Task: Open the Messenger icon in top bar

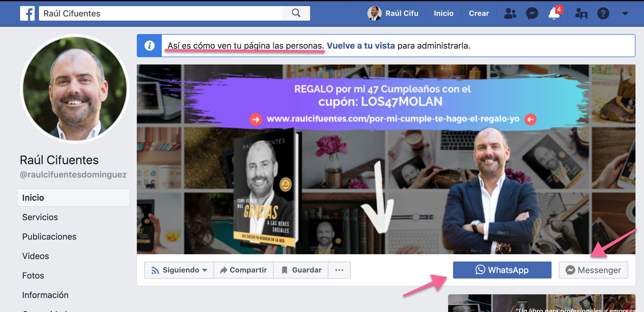Action: pos(532,13)
